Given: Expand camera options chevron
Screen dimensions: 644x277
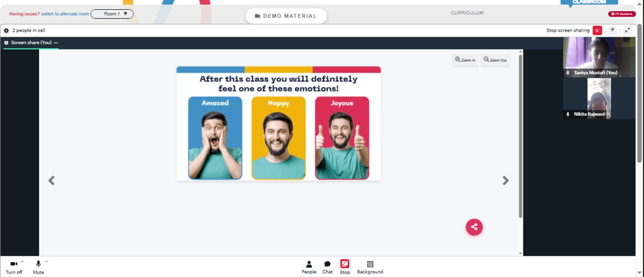Looking at the screenshot, I should [22, 262].
